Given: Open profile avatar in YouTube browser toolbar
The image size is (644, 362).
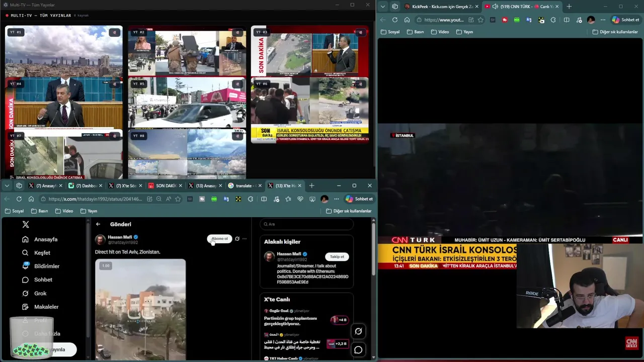Looking at the screenshot, I should tap(591, 20).
